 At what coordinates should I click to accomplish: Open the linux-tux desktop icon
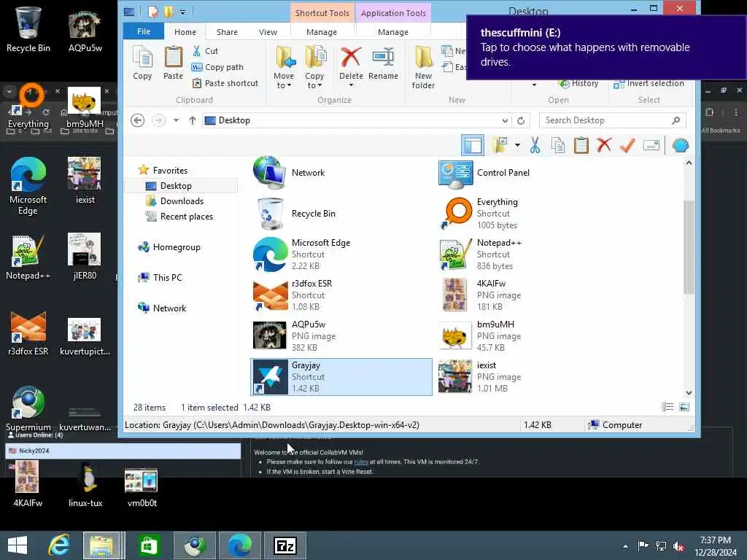tap(86, 484)
